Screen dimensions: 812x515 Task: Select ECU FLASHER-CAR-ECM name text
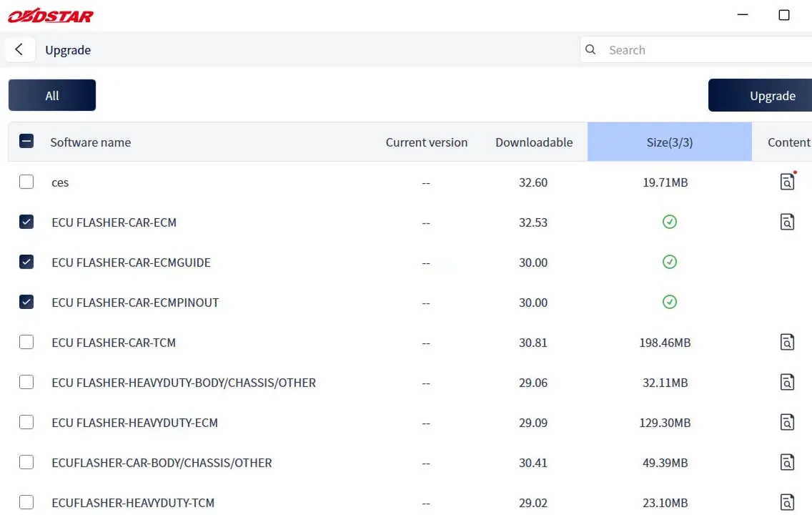click(114, 222)
